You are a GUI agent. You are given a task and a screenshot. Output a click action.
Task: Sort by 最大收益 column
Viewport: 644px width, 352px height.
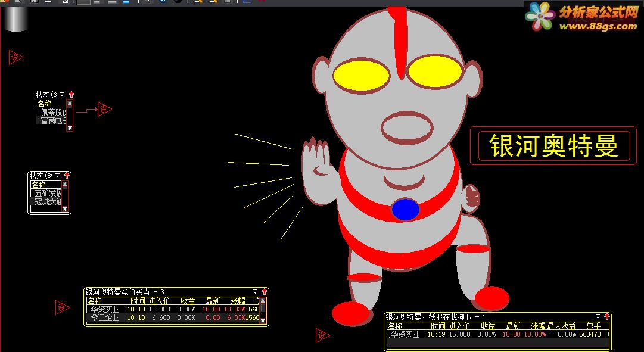pyautogui.click(x=561, y=326)
